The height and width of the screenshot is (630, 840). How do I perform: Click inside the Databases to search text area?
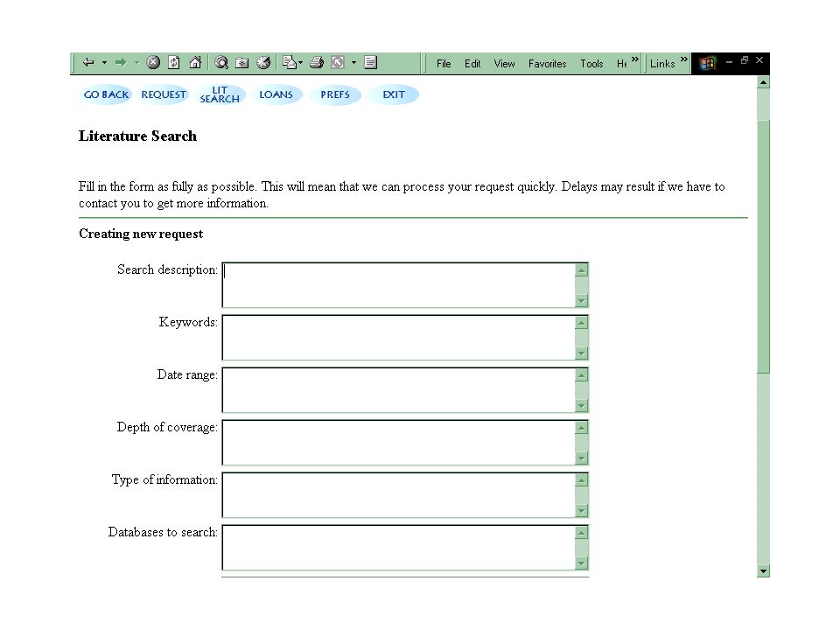pyautogui.click(x=399, y=548)
